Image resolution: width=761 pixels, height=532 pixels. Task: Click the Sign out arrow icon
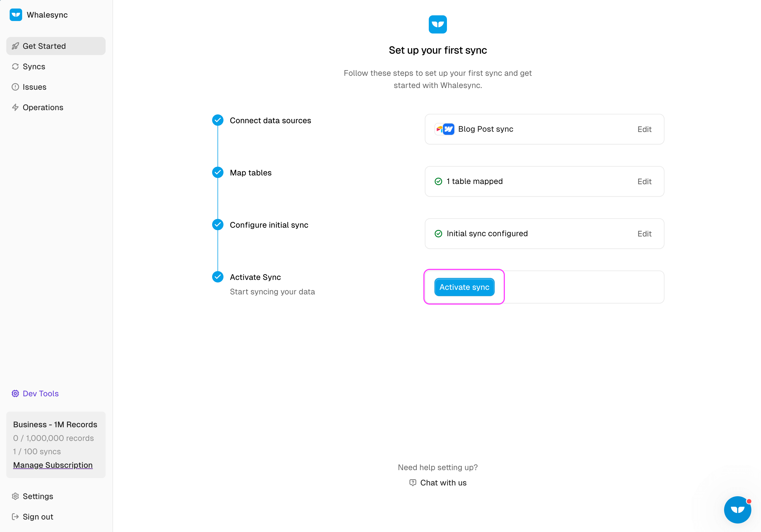pos(15,517)
